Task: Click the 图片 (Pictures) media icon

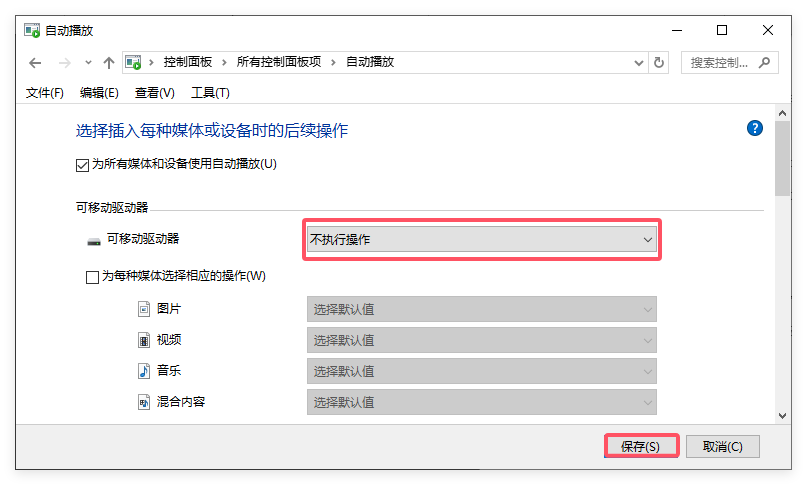Action: tap(144, 309)
